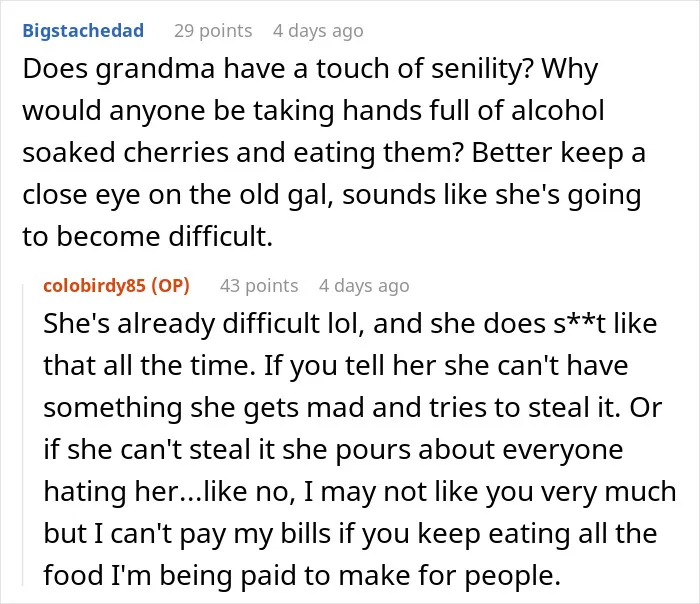700x604 pixels.
Task: Click the line starting 'She's already difficult lol'
Action: click(x=350, y=324)
